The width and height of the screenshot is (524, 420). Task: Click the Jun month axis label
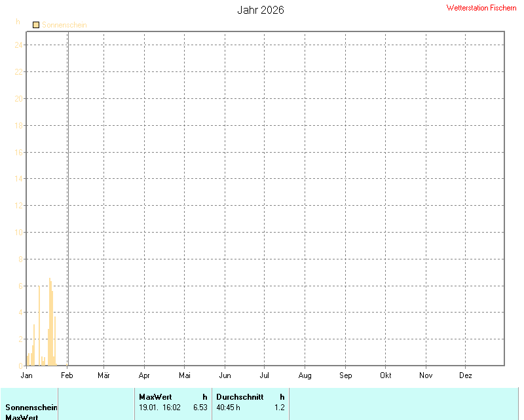225,375
